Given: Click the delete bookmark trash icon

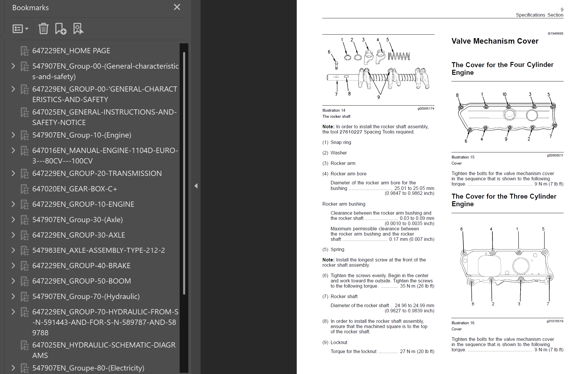Looking at the screenshot, I should (43, 29).
